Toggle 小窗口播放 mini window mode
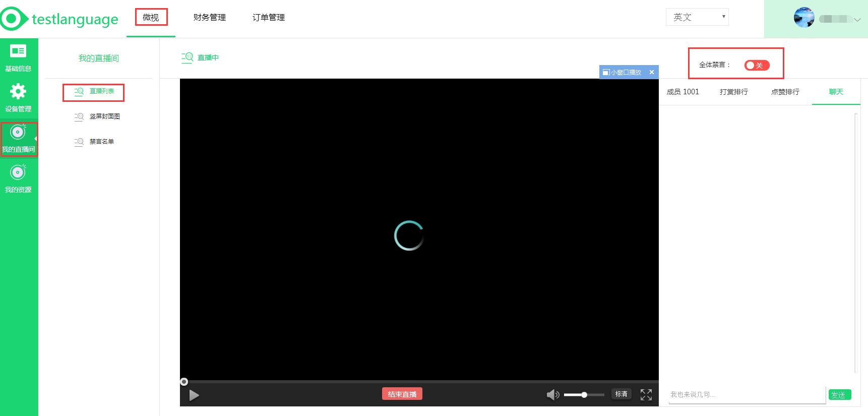This screenshot has width=868, height=416. click(x=622, y=72)
